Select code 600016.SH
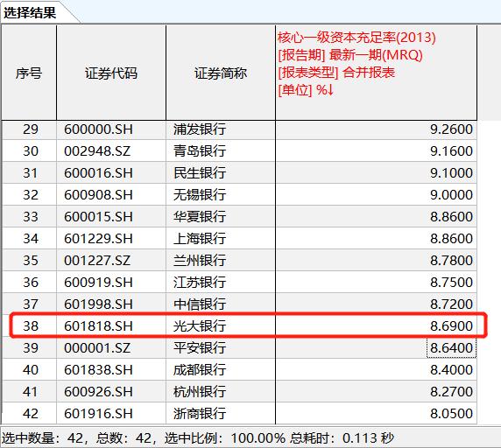This screenshot has width=501, height=448. tap(98, 173)
